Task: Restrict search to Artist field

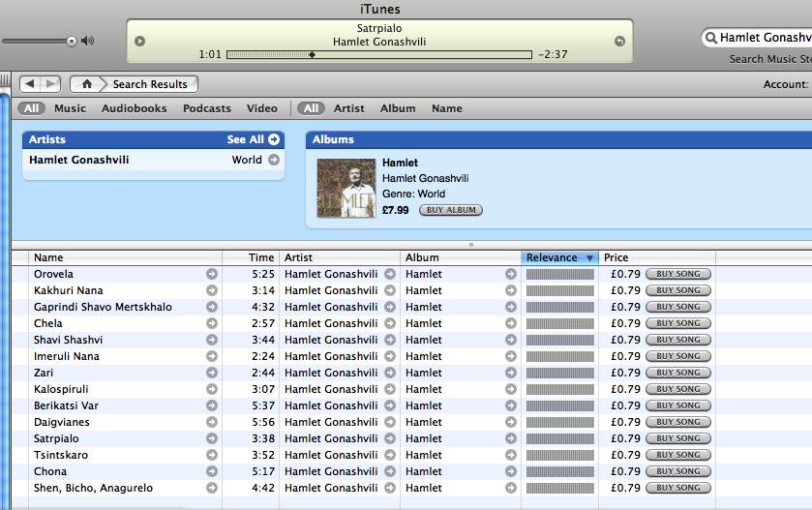Action: click(x=349, y=108)
